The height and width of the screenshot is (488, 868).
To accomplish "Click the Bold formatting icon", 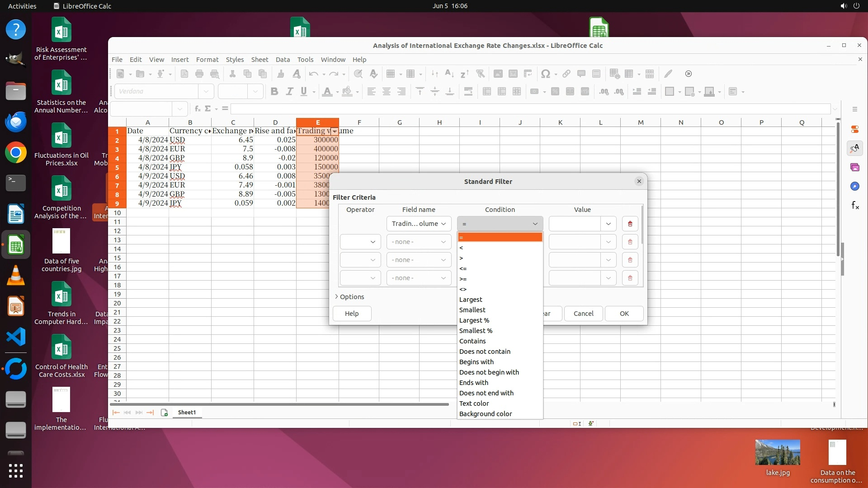I will pyautogui.click(x=274, y=91).
